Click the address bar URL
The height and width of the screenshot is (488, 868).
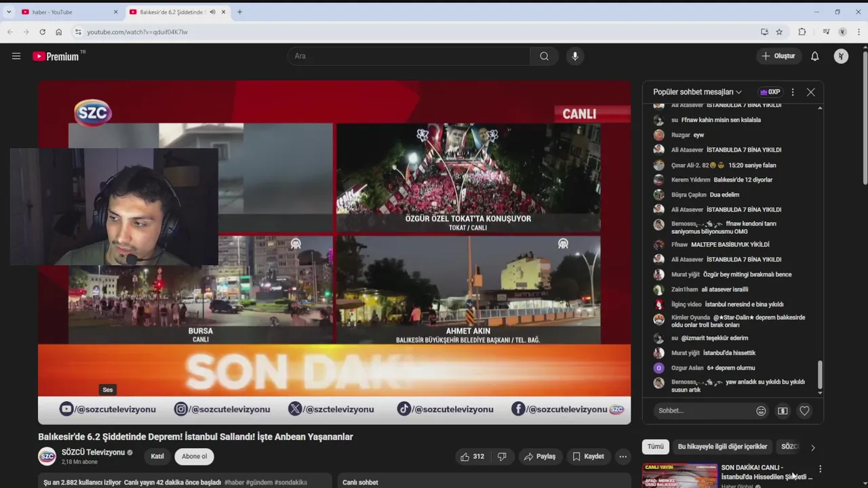tap(137, 32)
